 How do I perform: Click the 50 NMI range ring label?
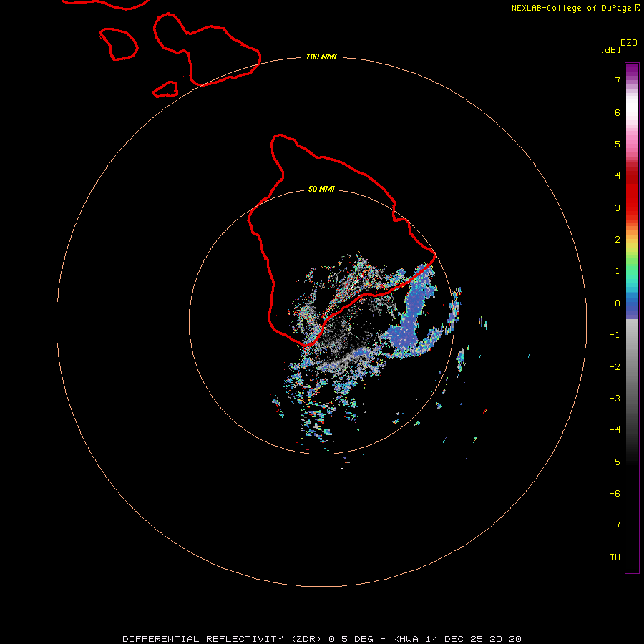pyautogui.click(x=321, y=189)
